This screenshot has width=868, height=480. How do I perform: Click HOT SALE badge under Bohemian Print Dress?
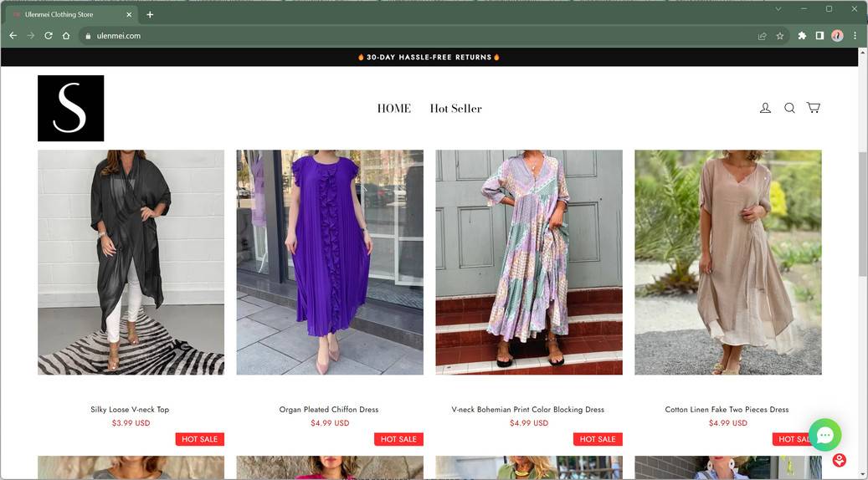[x=598, y=439]
